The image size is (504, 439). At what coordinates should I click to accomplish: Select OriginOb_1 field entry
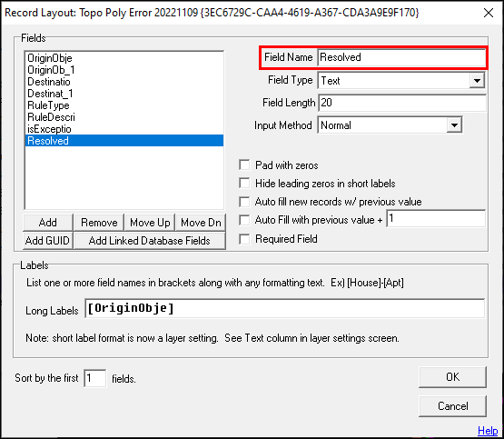click(124, 70)
